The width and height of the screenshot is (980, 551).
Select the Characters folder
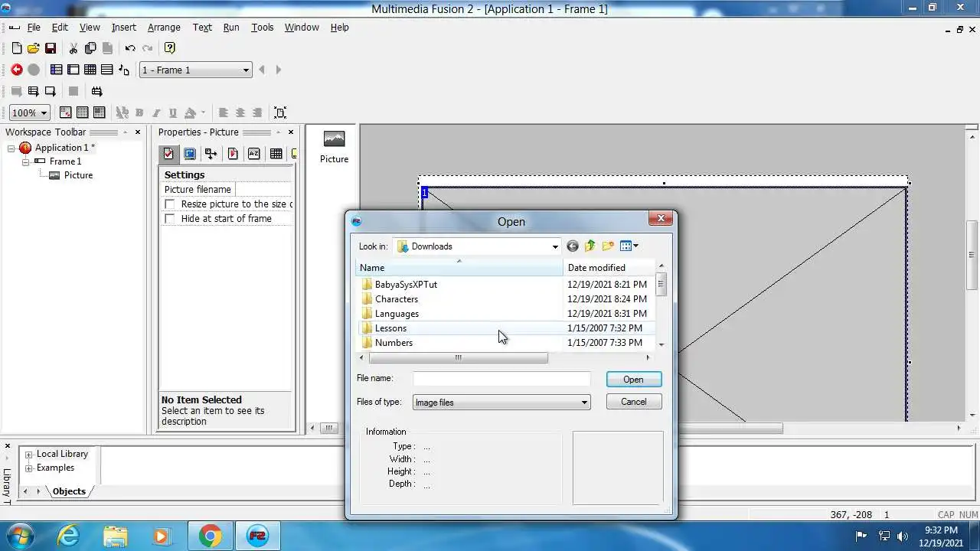click(397, 299)
